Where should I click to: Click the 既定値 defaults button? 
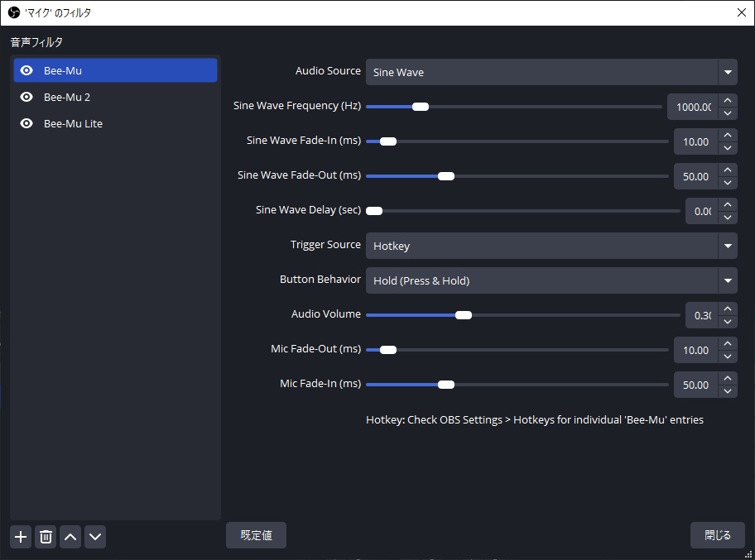tap(256, 535)
